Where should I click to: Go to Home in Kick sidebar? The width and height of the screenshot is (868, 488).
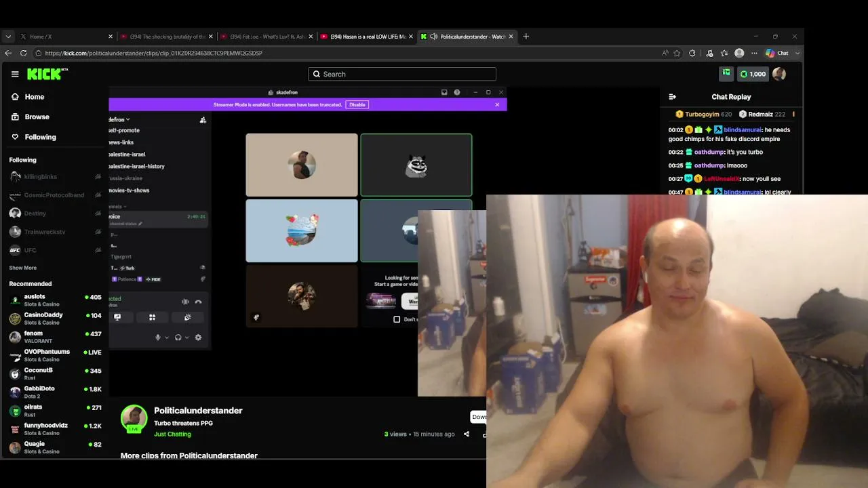point(28,97)
